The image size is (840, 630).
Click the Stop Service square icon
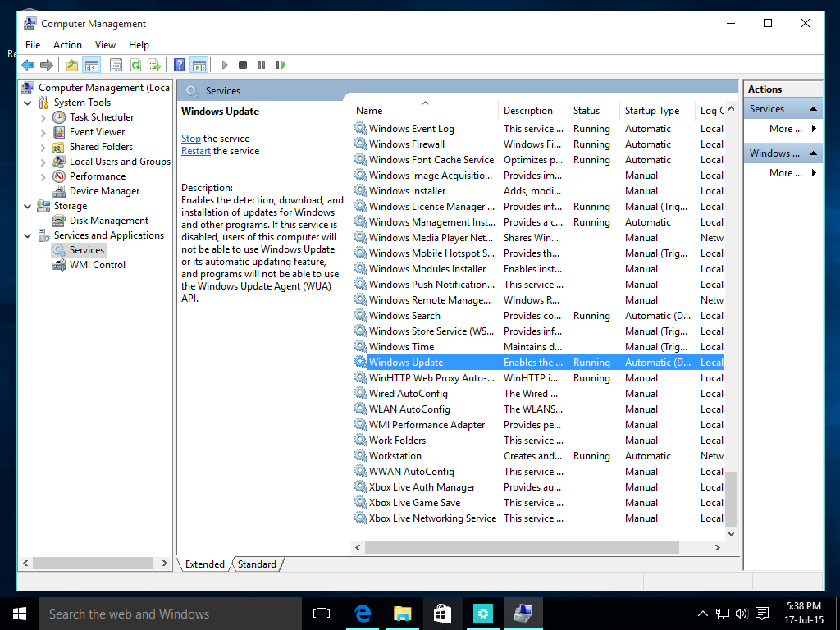(x=243, y=66)
